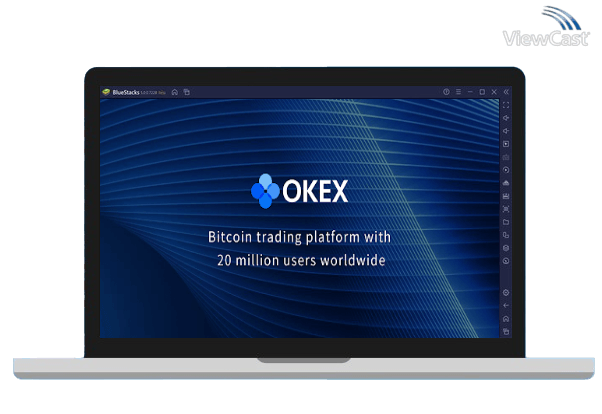Increase volume using the upper speaker icon
The image size is (602, 414).
(x=506, y=118)
